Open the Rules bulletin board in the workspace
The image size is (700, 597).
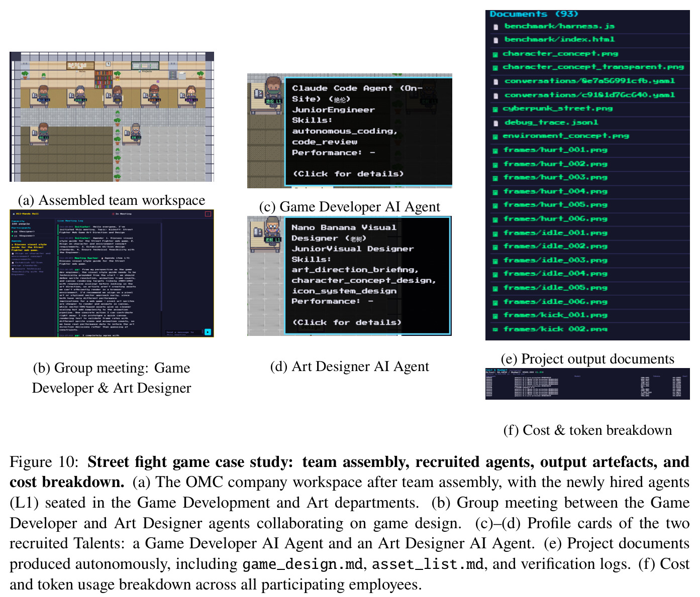coord(80,65)
